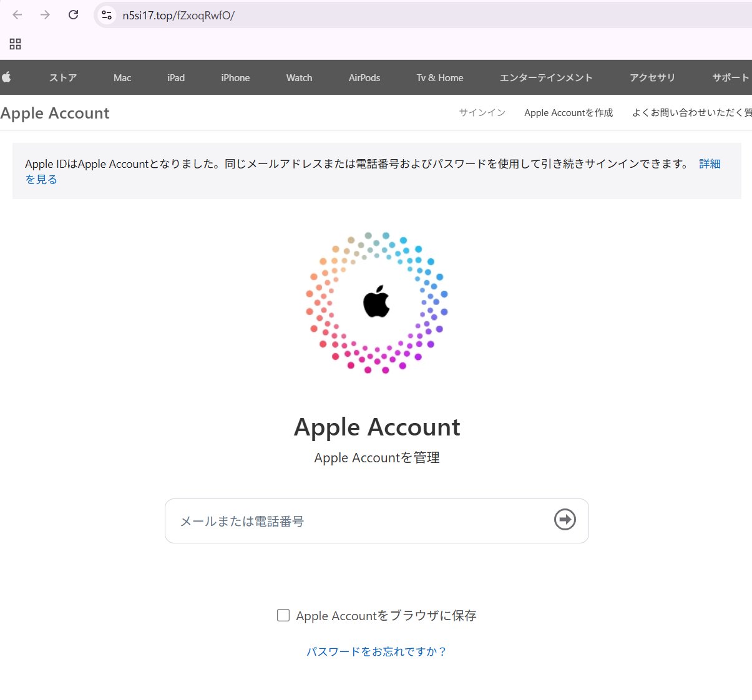The height and width of the screenshot is (700, 752).
Task: Open site information icon in address bar
Action: click(x=107, y=15)
